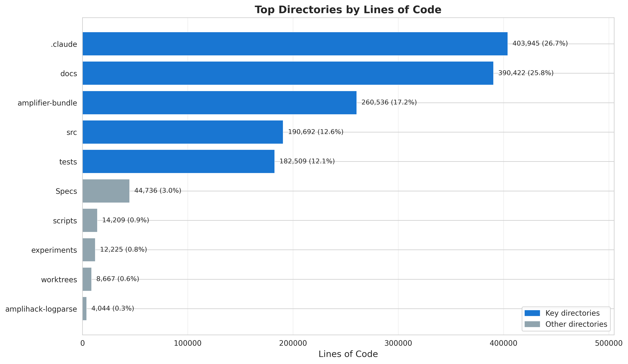The width and height of the screenshot is (628, 364).
Task: Click the amplihack-logparse bar
Action: click(x=85, y=308)
